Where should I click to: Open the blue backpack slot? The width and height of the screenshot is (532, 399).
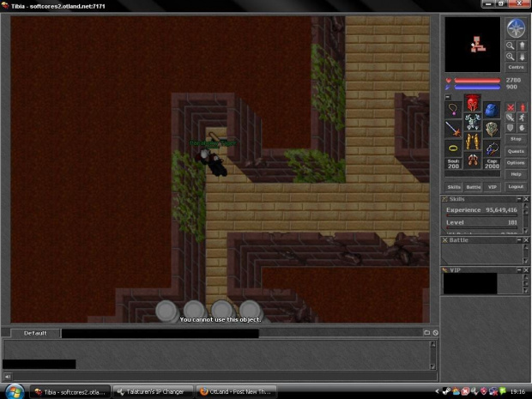point(492,110)
